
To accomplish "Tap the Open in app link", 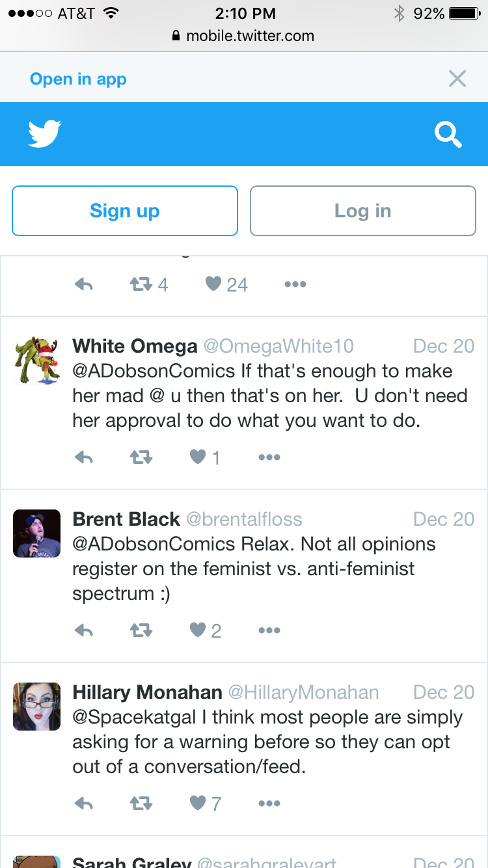I will tap(78, 79).
